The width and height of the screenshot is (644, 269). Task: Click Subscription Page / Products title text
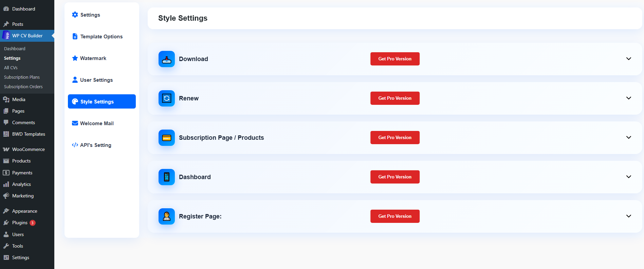[x=221, y=138]
